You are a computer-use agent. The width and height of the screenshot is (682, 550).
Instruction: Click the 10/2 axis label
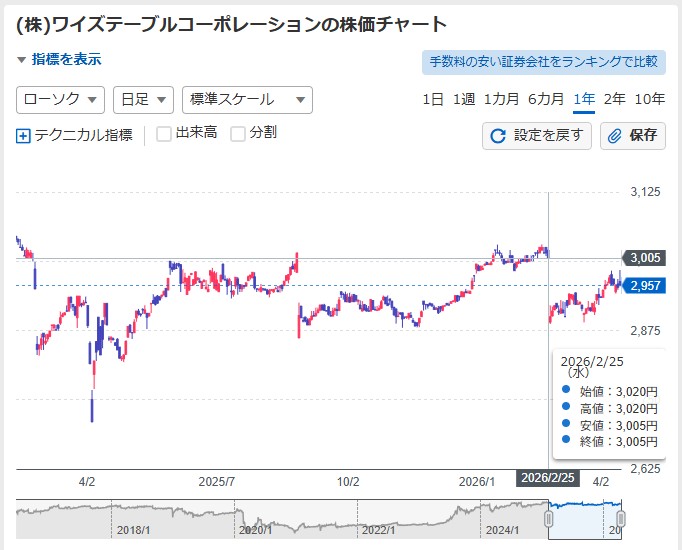(x=348, y=482)
